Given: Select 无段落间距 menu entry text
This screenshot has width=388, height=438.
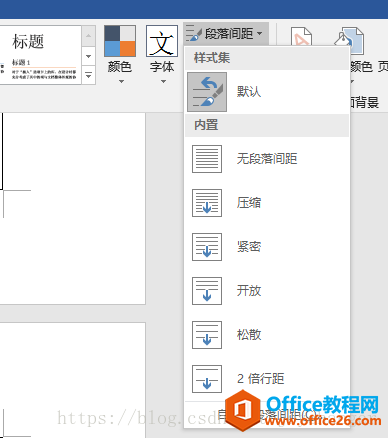Looking at the screenshot, I should click(x=267, y=159).
